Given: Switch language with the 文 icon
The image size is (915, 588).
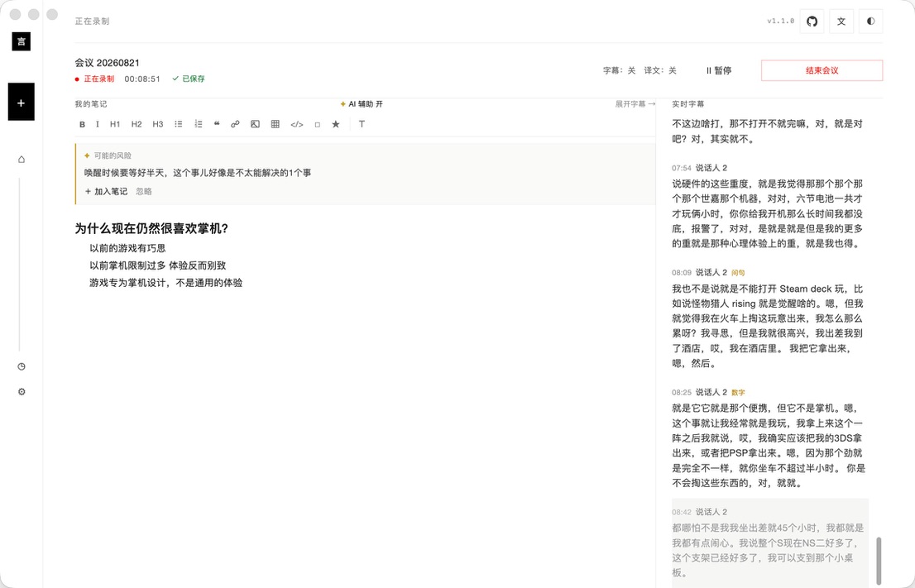Looking at the screenshot, I should tap(841, 22).
